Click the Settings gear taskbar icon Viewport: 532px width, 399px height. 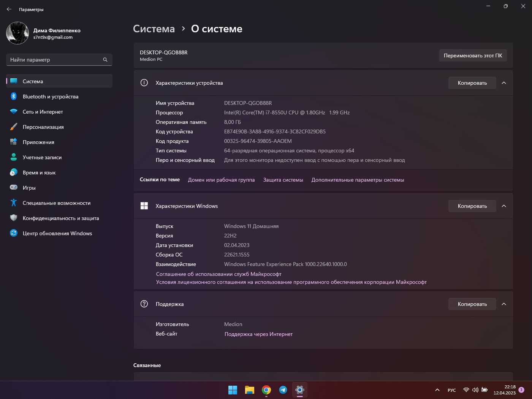point(300,390)
